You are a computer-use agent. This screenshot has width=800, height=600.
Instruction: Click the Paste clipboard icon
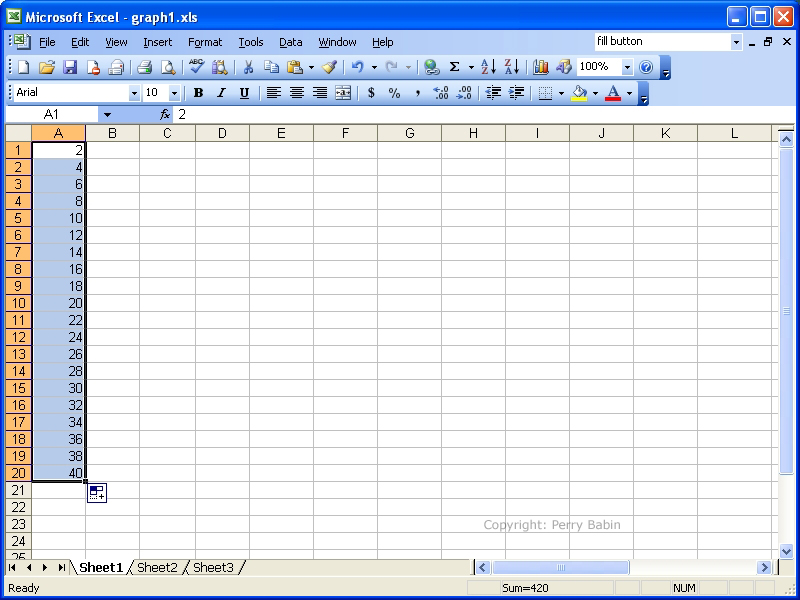click(x=295, y=67)
